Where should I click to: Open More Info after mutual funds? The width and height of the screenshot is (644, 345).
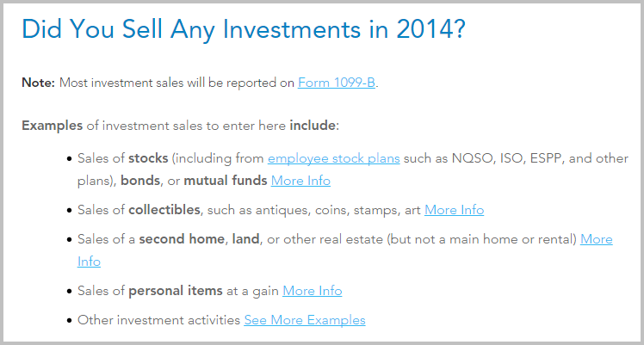click(300, 181)
